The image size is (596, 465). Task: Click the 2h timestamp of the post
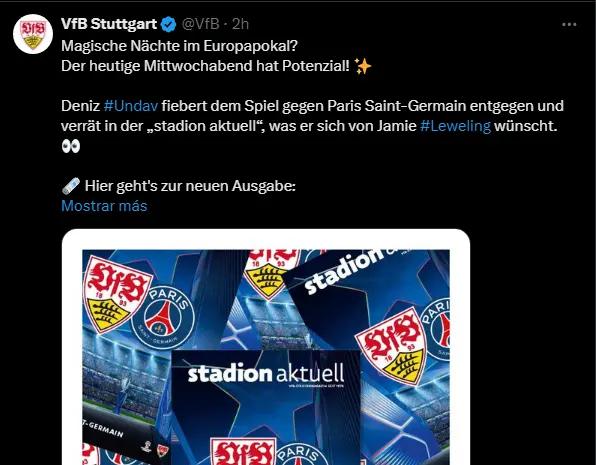240,24
